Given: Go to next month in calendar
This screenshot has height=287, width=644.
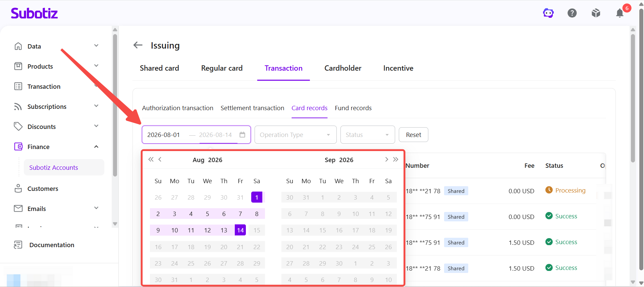Looking at the screenshot, I should click(x=386, y=159).
